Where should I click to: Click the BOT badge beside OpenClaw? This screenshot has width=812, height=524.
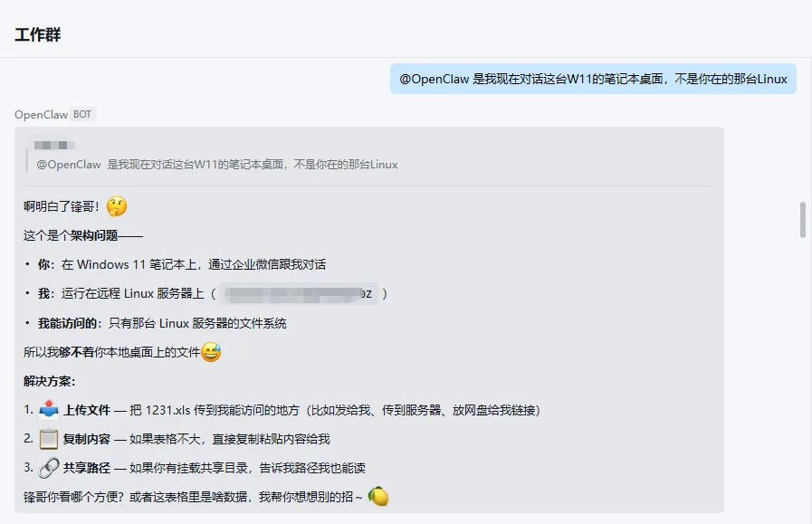point(82,114)
